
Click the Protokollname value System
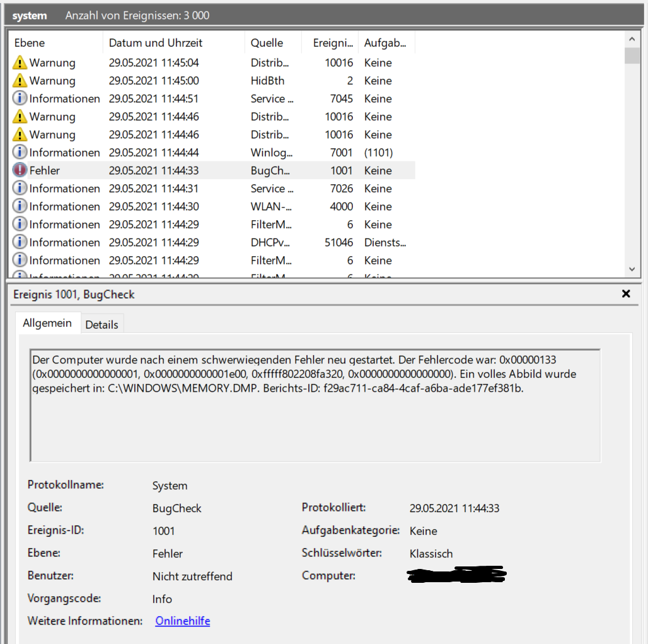coord(170,486)
